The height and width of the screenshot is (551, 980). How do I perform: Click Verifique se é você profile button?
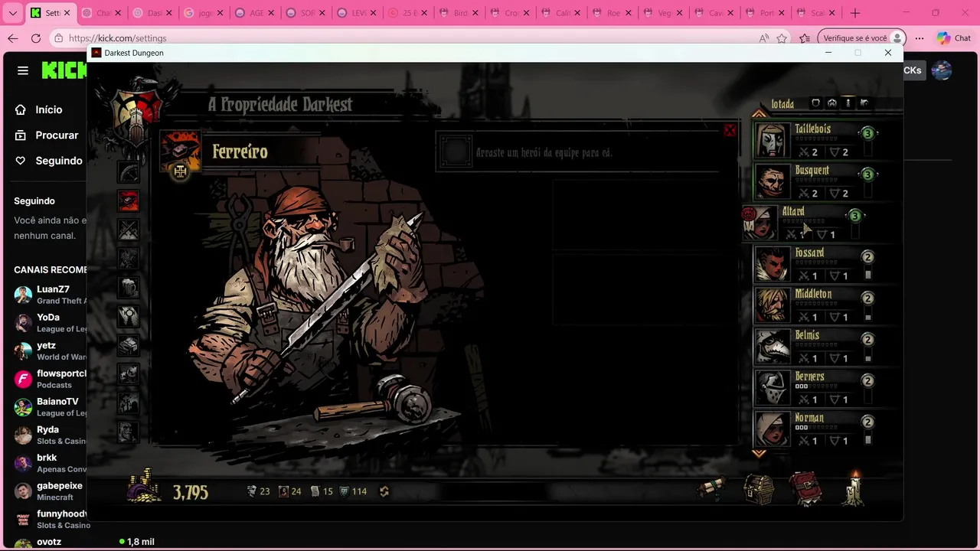pos(861,38)
